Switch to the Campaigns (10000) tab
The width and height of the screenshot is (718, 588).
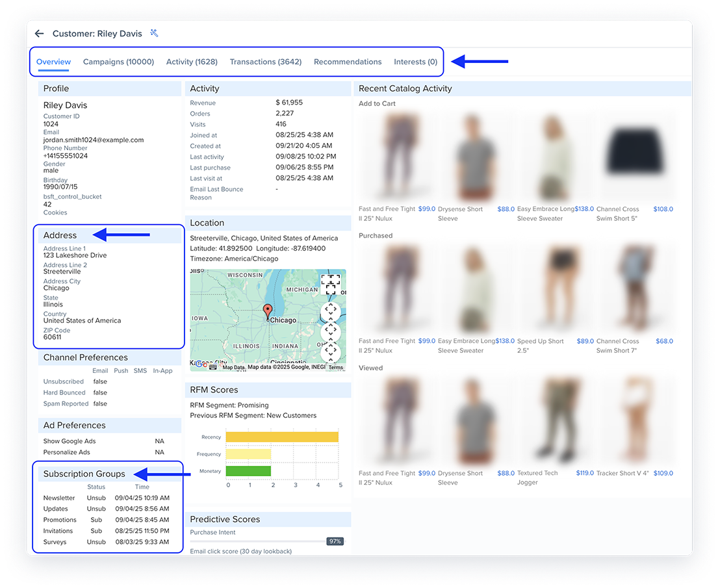click(x=118, y=62)
